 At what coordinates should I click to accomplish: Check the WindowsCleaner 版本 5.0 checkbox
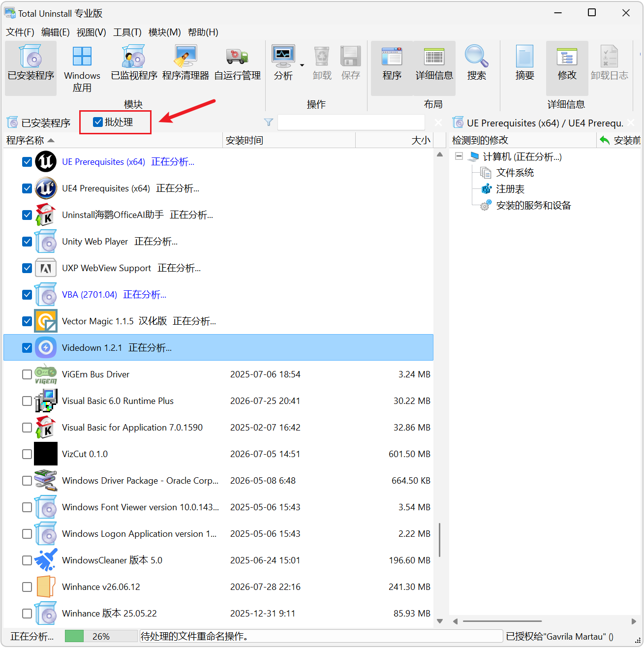pos(27,560)
